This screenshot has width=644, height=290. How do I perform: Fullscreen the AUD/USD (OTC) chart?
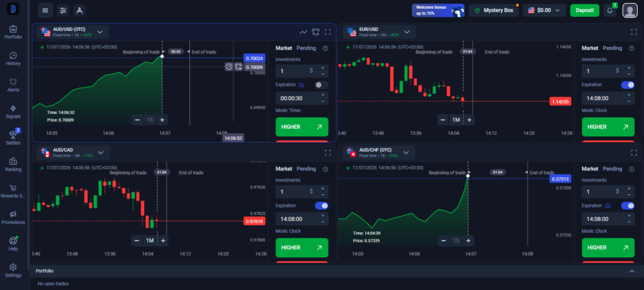(x=328, y=32)
